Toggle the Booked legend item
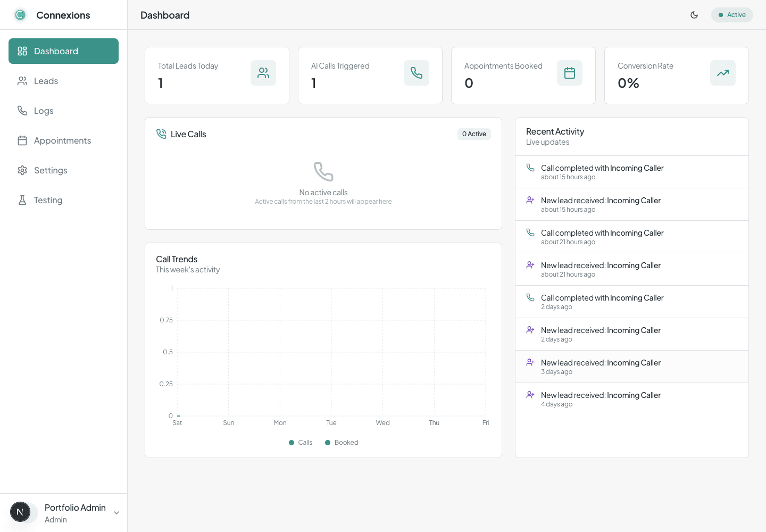This screenshot has width=766, height=532. (342, 443)
